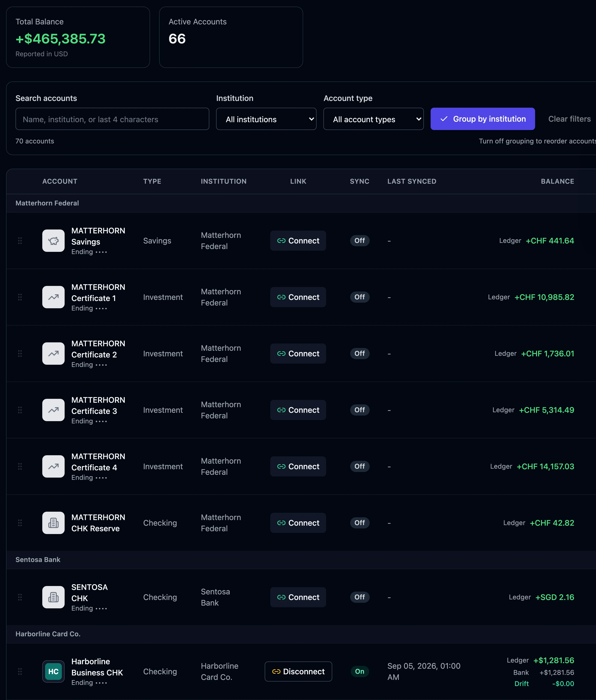This screenshot has width=596, height=700.
Task: Click the 70 accounts count text
Action: coord(35,141)
